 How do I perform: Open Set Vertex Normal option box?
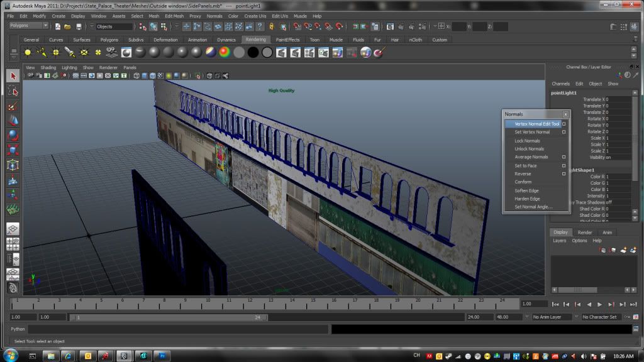(x=563, y=132)
